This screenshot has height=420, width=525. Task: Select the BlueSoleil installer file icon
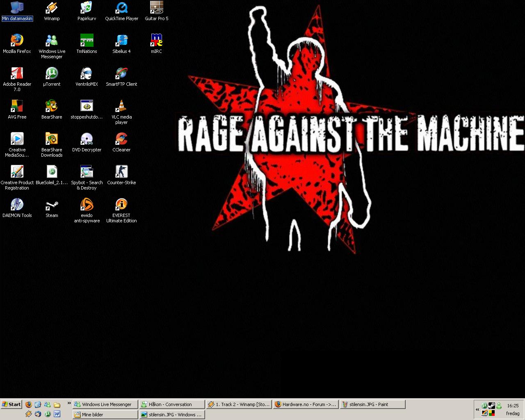[52, 175]
